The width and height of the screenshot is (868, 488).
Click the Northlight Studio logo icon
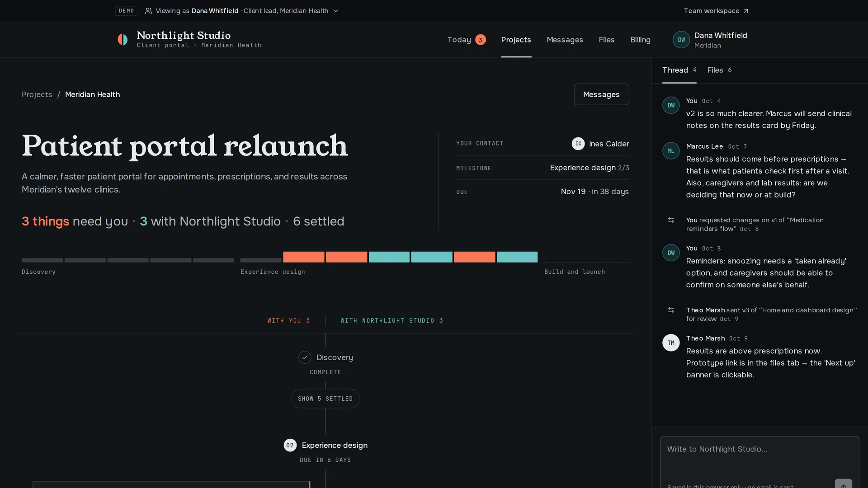(123, 40)
